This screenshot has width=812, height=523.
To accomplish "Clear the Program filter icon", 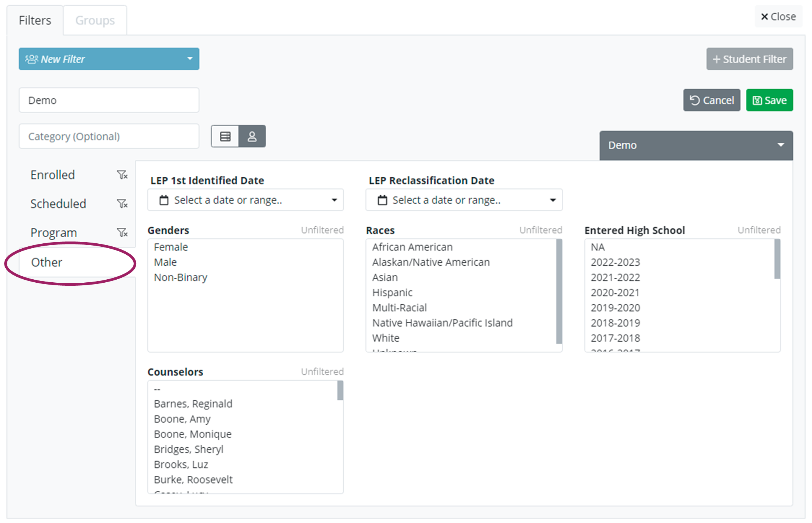I will click(122, 233).
